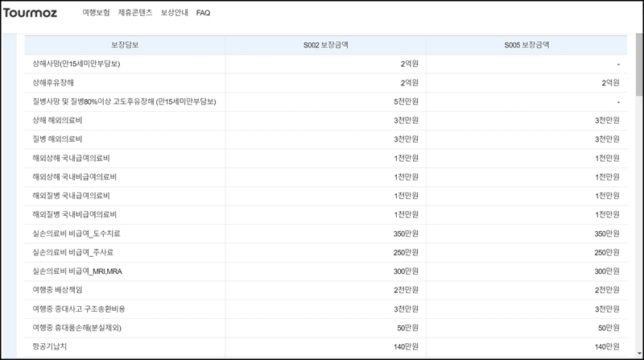The width and height of the screenshot is (644, 360).
Task: Click S005 3천만원 구조송환비용 amount
Action: (x=607, y=309)
